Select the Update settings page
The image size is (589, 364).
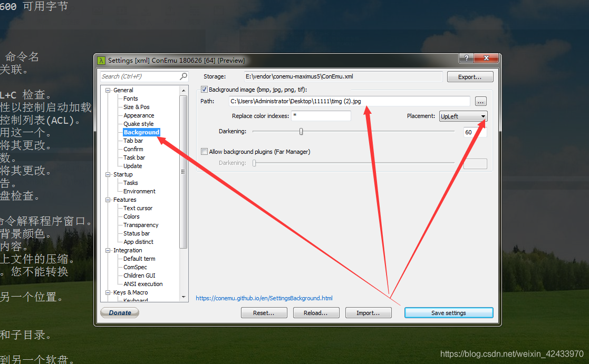pos(132,166)
